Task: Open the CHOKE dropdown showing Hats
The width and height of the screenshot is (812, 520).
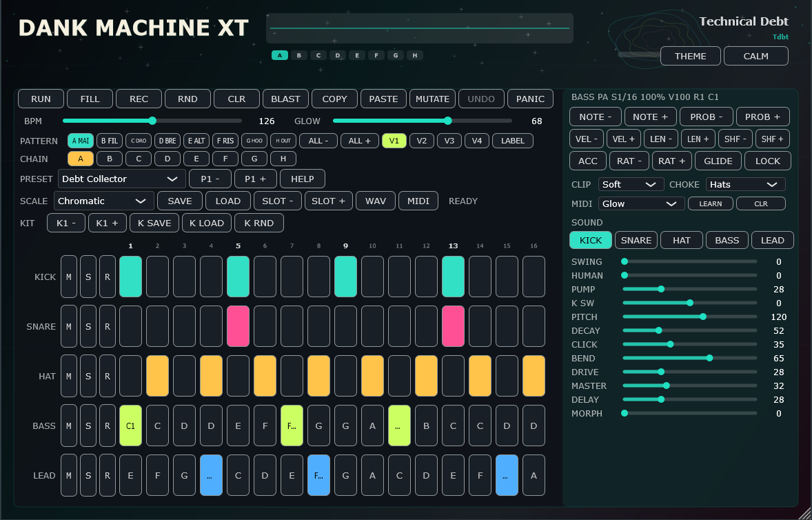Action: pos(745,184)
